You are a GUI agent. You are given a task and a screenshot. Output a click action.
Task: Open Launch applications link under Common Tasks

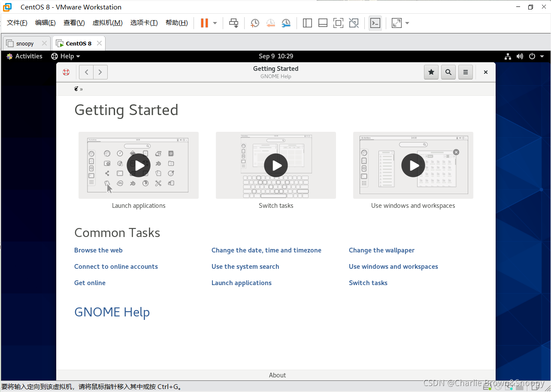pyautogui.click(x=241, y=283)
